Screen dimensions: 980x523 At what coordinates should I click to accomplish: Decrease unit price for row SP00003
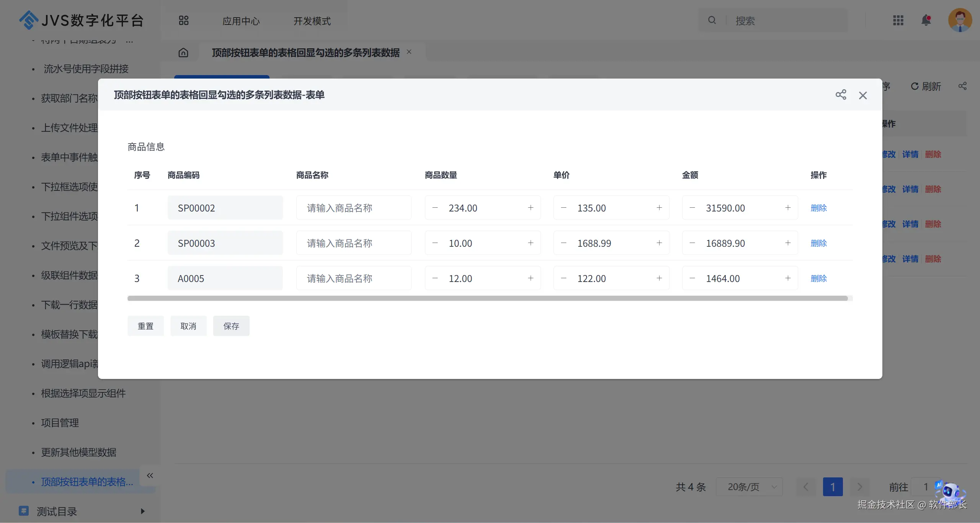(563, 243)
